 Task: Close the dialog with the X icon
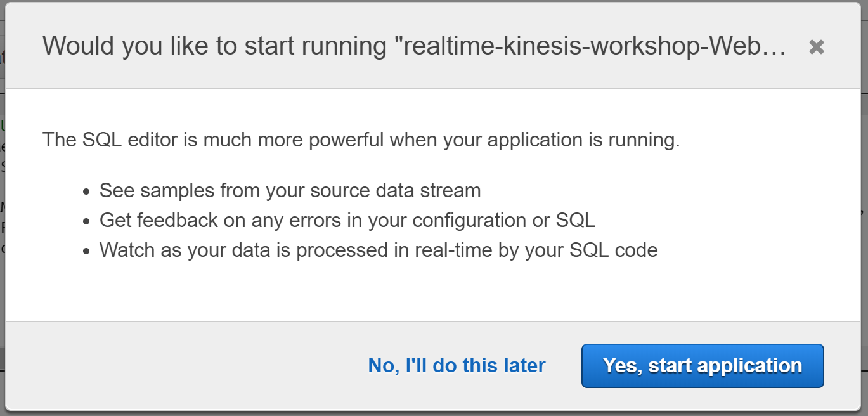pos(817,47)
